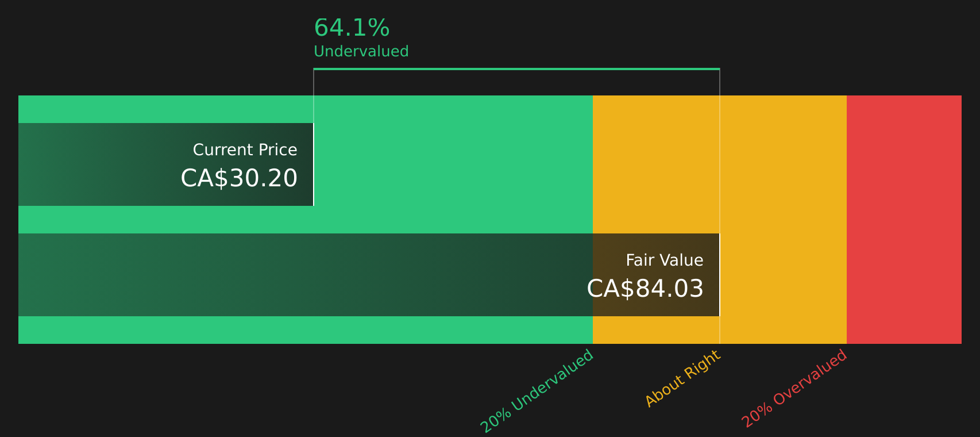
Task: Click the 64.1% percentage text
Action: point(352,28)
